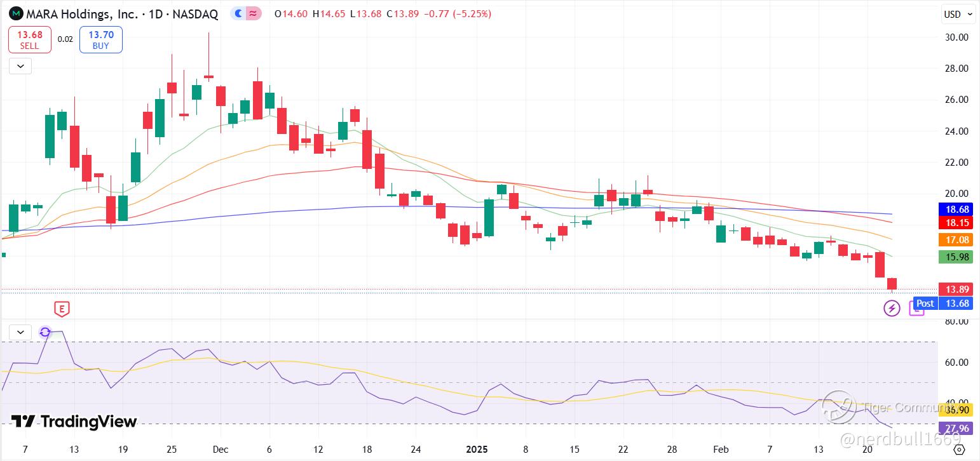Open the USD currency dropdown

[x=958, y=14]
